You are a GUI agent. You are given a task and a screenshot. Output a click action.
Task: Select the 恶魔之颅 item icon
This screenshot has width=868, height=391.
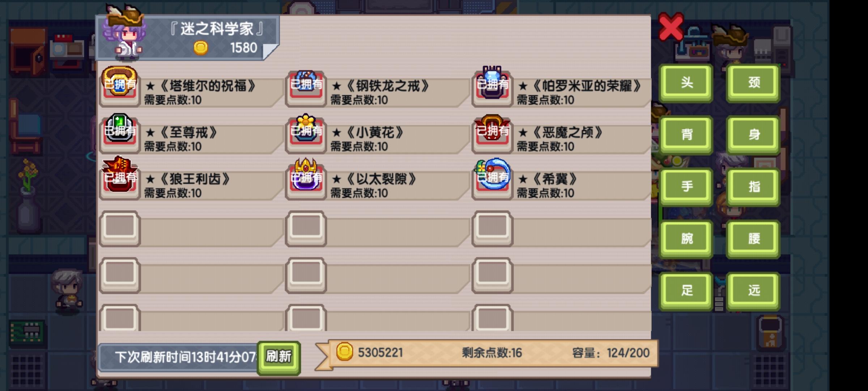tap(492, 132)
